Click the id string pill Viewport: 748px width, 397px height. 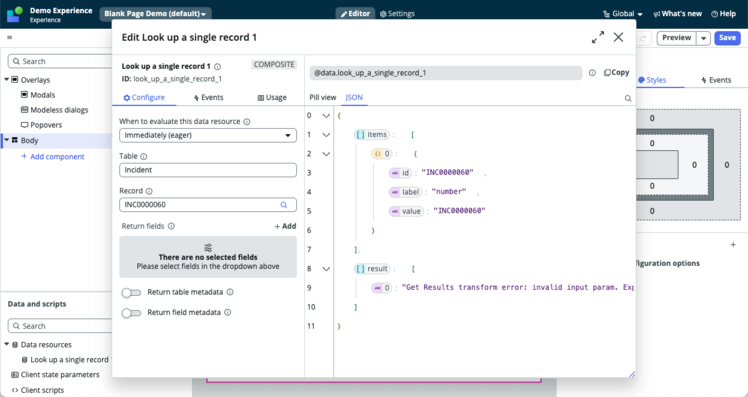coord(400,173)
